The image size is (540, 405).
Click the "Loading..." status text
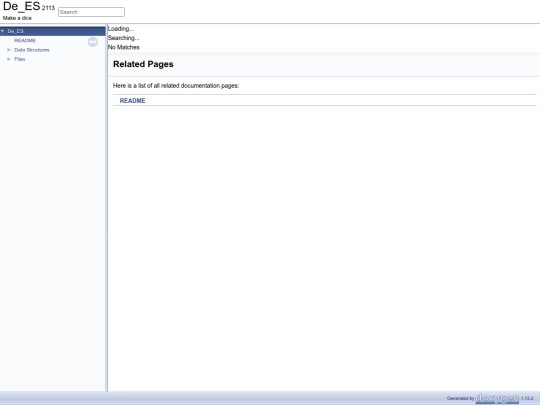coord(121,29)
